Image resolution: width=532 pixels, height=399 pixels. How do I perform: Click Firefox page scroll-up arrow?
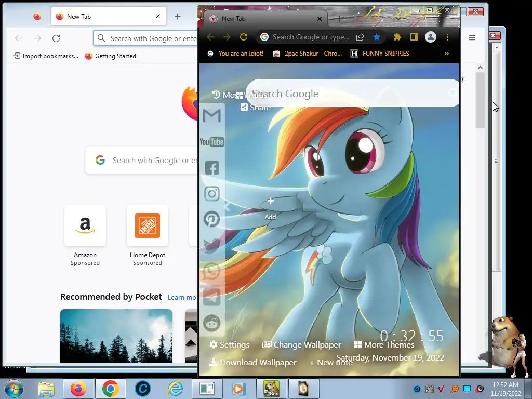click(x=480, y=68)
